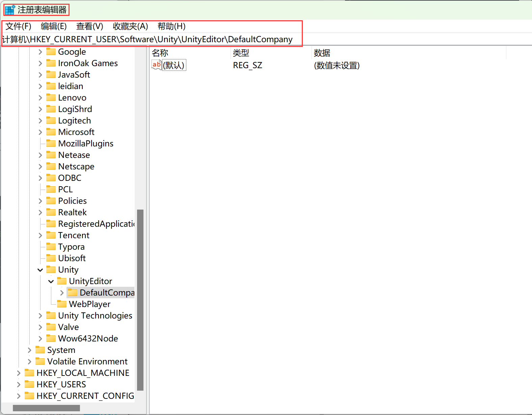Click the registry path address bar
Image resolution: width=532 pixels, height=415 pixels.
(x=266, y=39)
